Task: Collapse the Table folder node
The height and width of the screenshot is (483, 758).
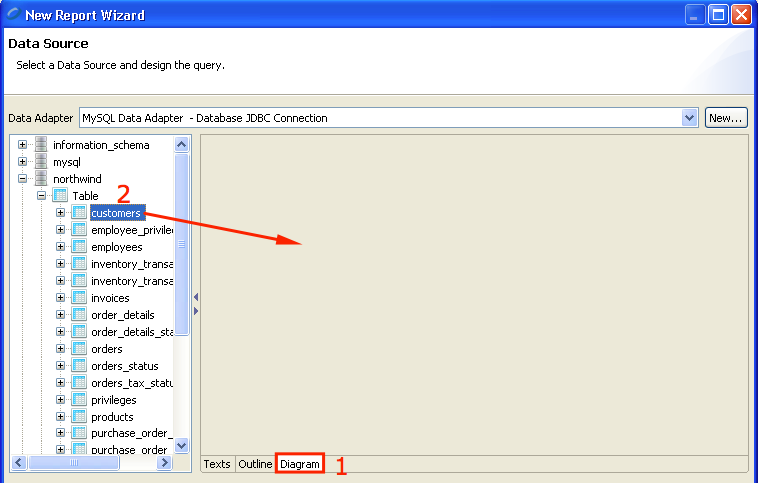Action: (42, 196)
